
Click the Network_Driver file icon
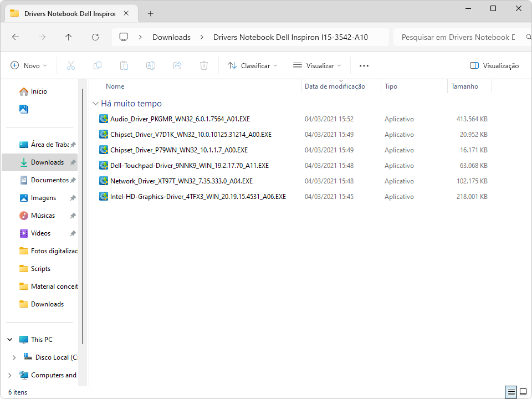(x=104, y=181)
